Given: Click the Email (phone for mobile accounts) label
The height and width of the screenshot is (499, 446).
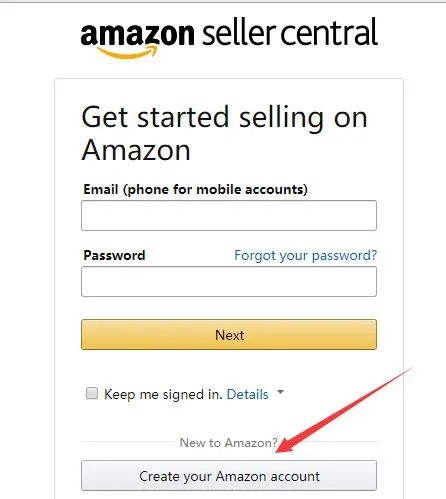Looking at the screenshot, I should [195, 190].
